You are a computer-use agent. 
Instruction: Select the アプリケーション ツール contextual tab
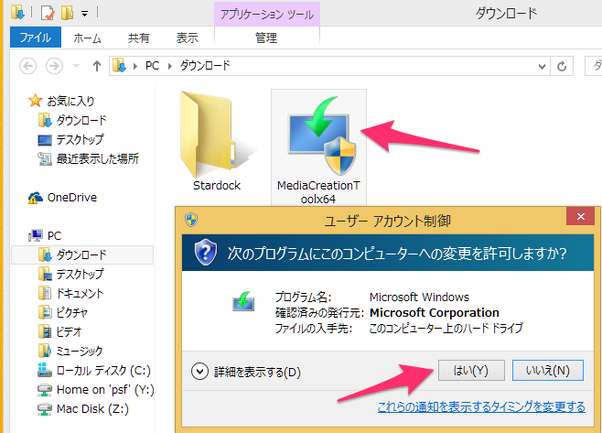click(267, 15)
